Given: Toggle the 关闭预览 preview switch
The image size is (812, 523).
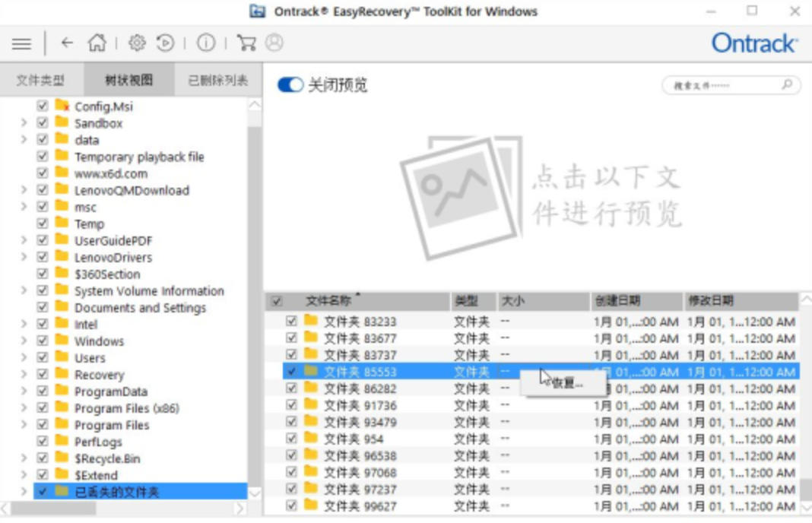Looking at the screenshot, I should (290, 84).
